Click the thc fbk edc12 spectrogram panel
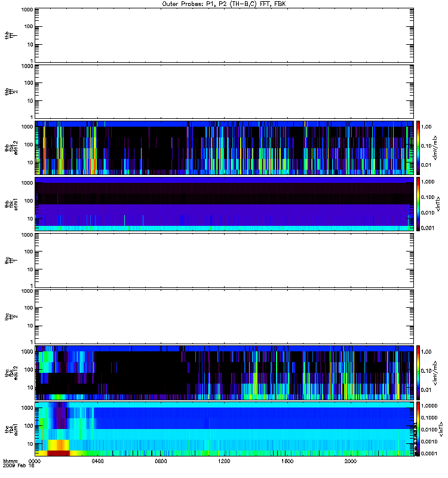448x478 pixels. [x=224, y=372]
